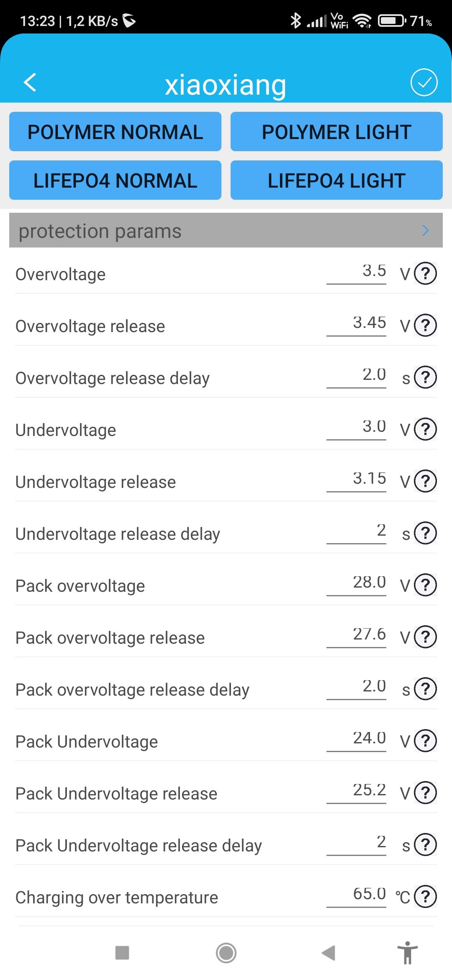
Task: Expand the protection params section
Action: coord(425,230)
